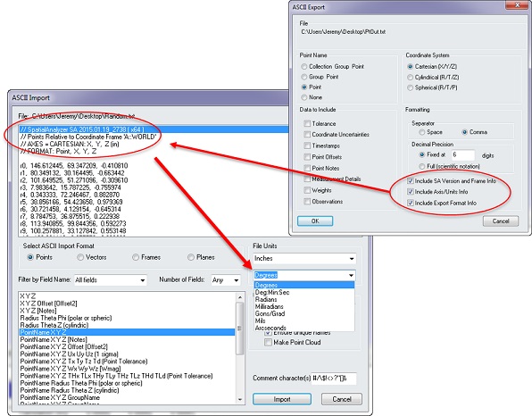Choose Gons/Grad from angle list
Image resolution: width=532 pixels, height=416 pixels.
(x=304, y=313)
